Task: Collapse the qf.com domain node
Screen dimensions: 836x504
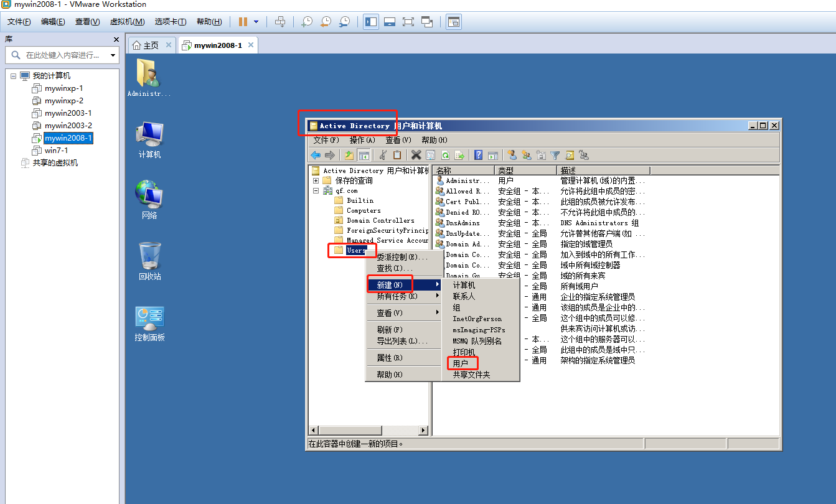Action: pos(316,190)
